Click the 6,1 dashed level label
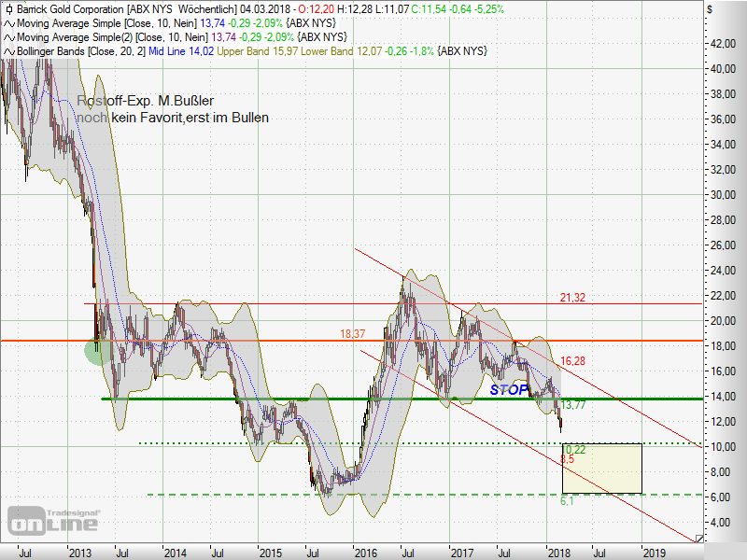The height and width of the screenshot is (560, 747). coord(567,501)
